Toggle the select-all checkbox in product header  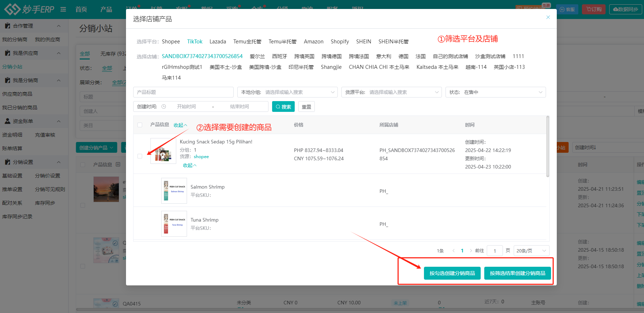(x=140, y=125)
